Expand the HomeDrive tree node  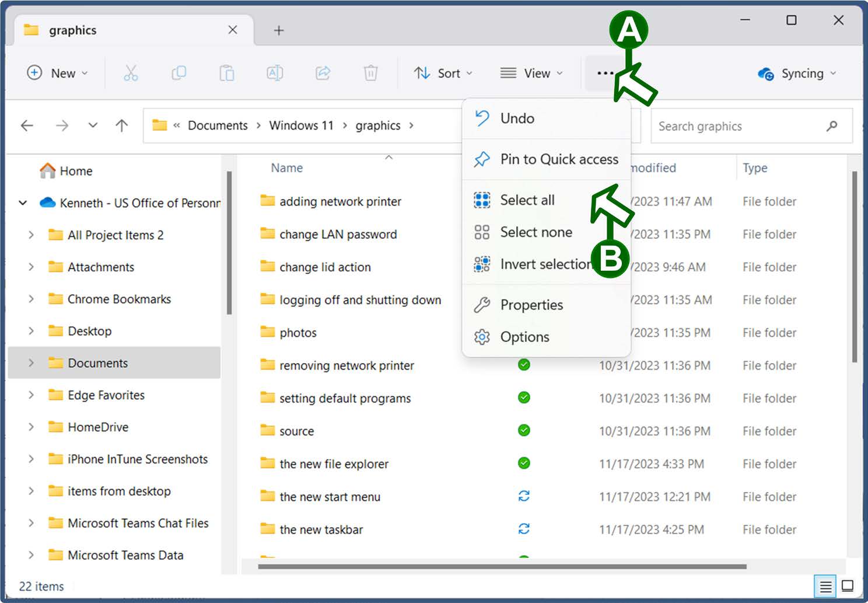31,427
